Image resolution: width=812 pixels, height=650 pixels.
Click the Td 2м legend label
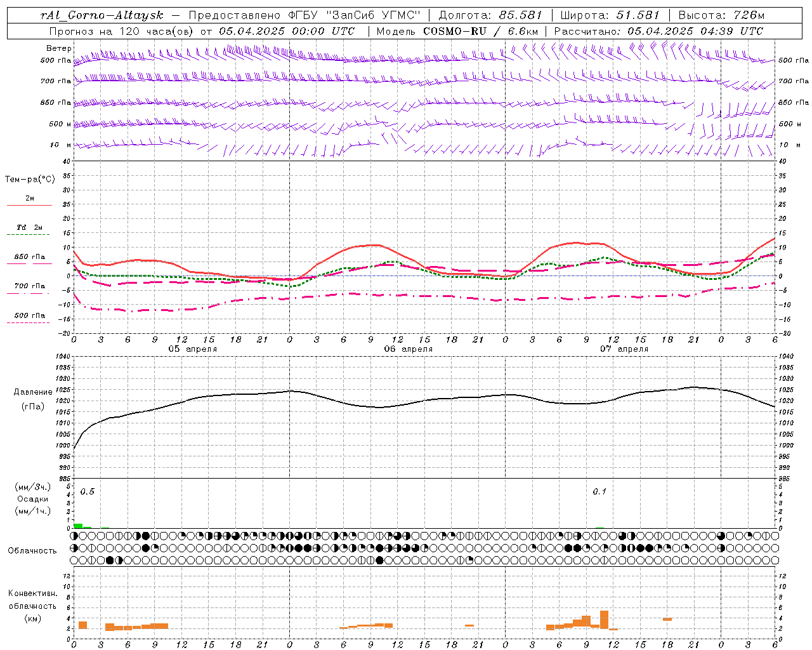pos(29,227)
